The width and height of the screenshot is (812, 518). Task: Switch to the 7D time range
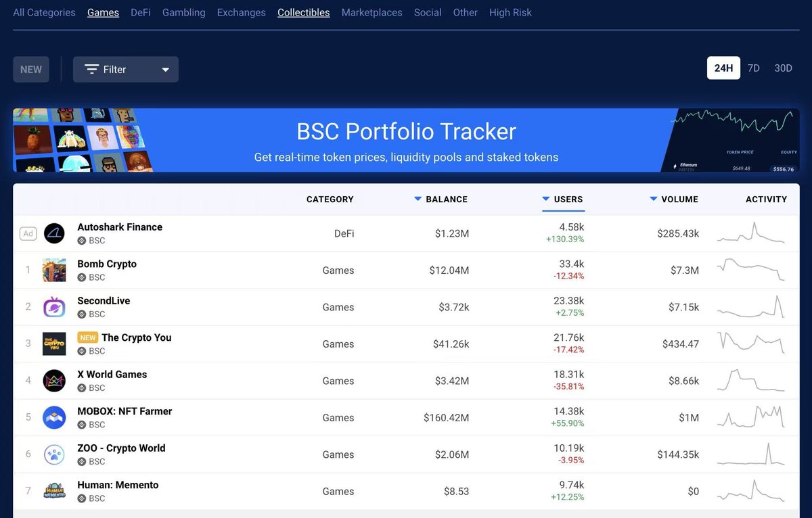(754, 68)
